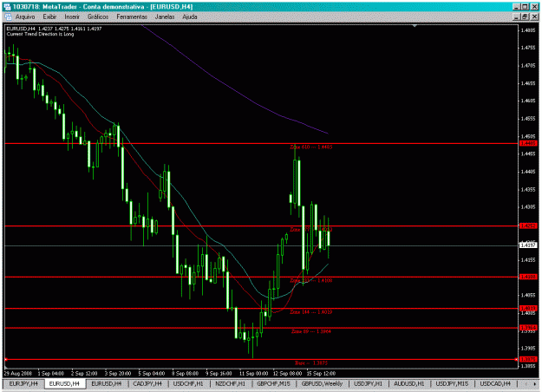The height and width of the screenshot is (392, 542).
Task: Click the EURUSD,H4 OHLC header text in chart
Action: tap(54, 29)
